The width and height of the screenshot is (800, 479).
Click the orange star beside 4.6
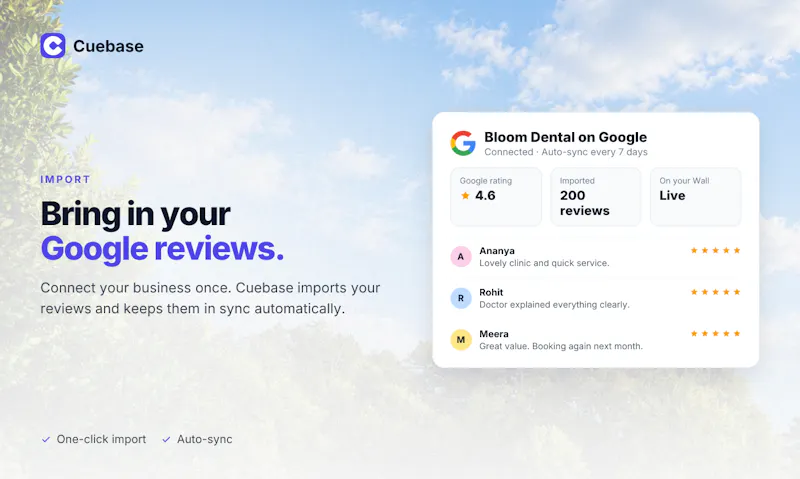click(x=465, y=195)
